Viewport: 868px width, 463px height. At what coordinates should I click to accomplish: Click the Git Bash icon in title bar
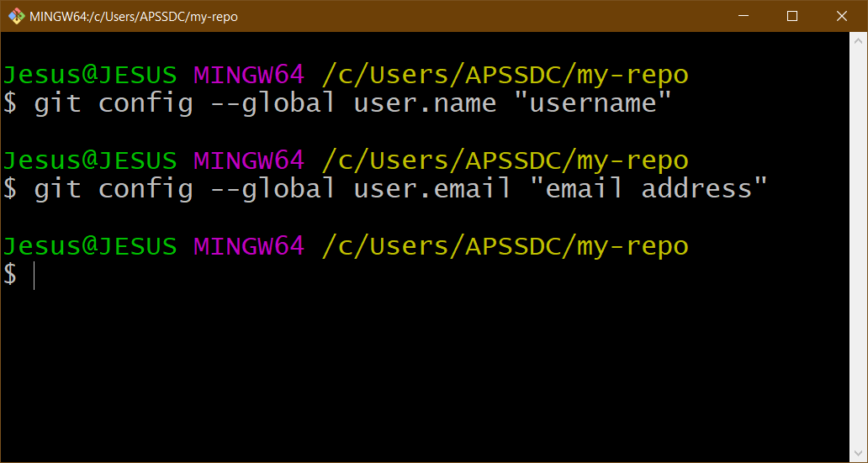point(16,16)
